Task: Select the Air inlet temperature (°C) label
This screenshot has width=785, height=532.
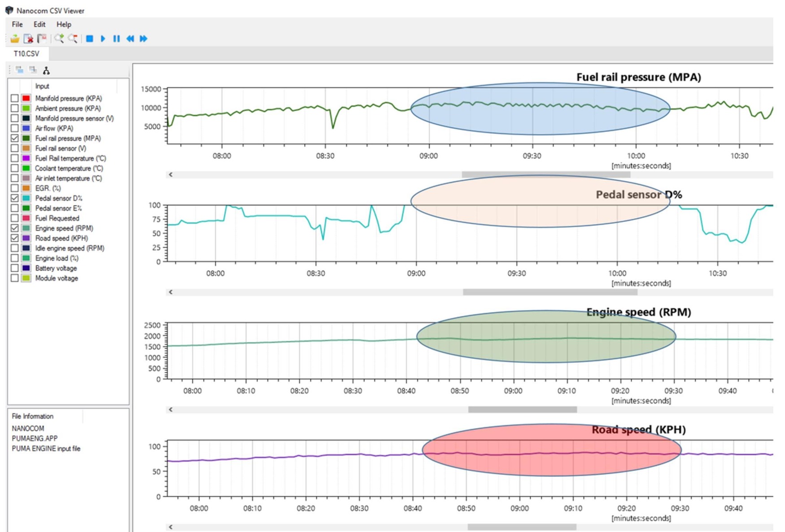Action: coord(69,179)
